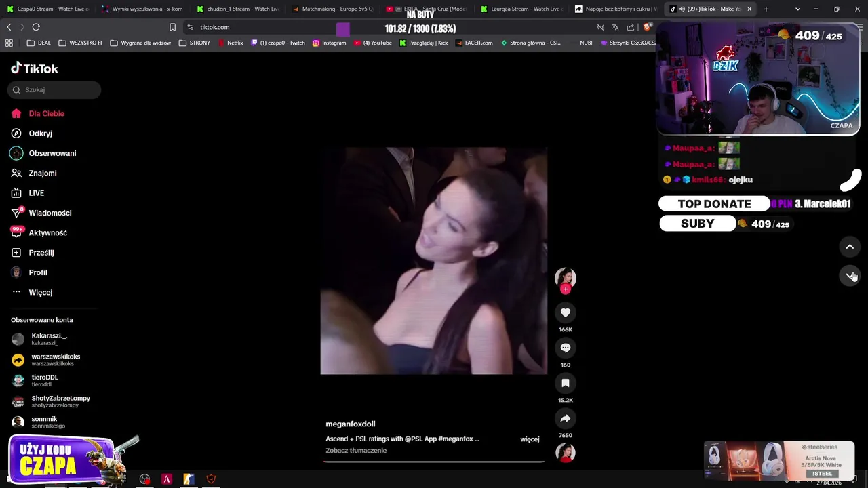Switch to the Wyniki wyszukiwania - x-kom tab
The image size is (868, 488).
coord(142,9)
